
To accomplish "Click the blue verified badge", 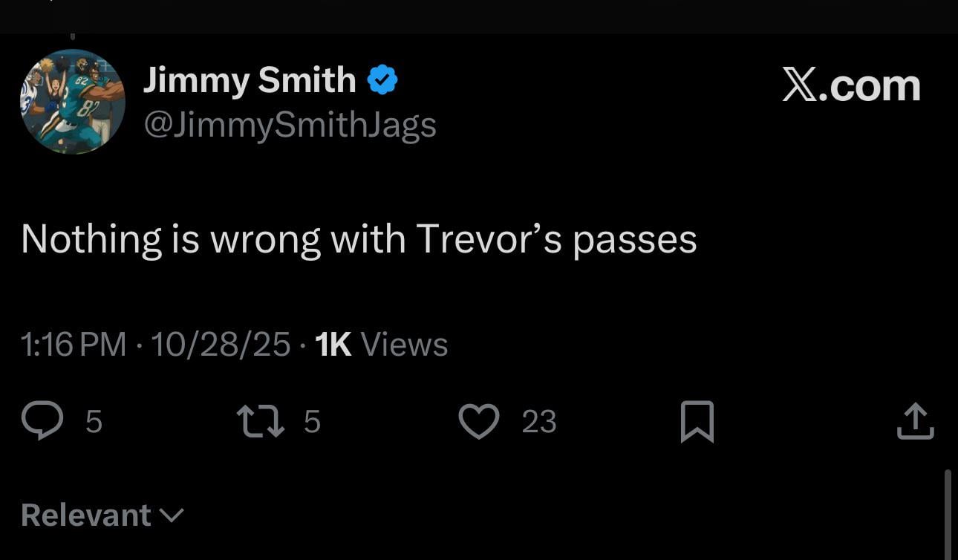I will [x=383, y=80].
